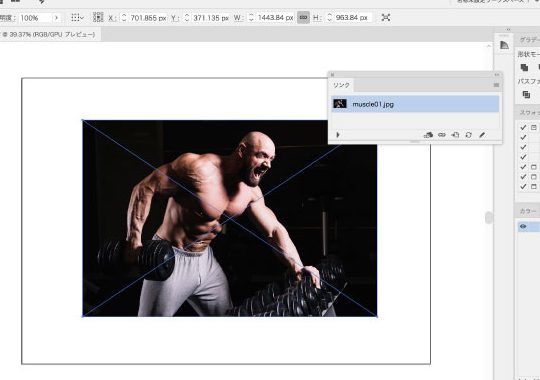Click the Unite shape mode icon in Pathfinder
The height and width of the screenshot is (380, 540).
[x=525, y=68]
